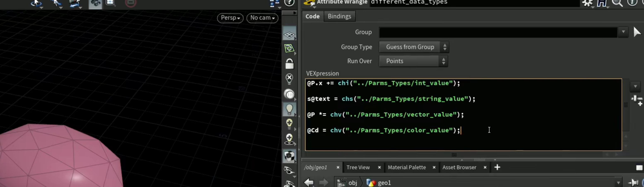Click the gear icon in parameter header
The width and height of the screenshot is (644, 187).
tap(587, 3)
